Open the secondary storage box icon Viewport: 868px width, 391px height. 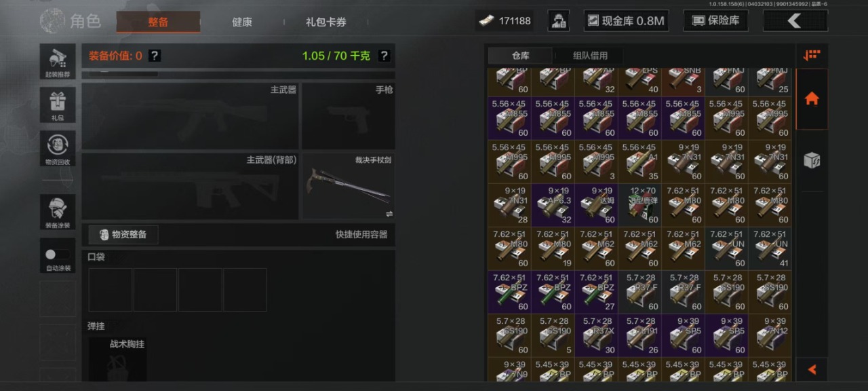click(x=812, y=160)
